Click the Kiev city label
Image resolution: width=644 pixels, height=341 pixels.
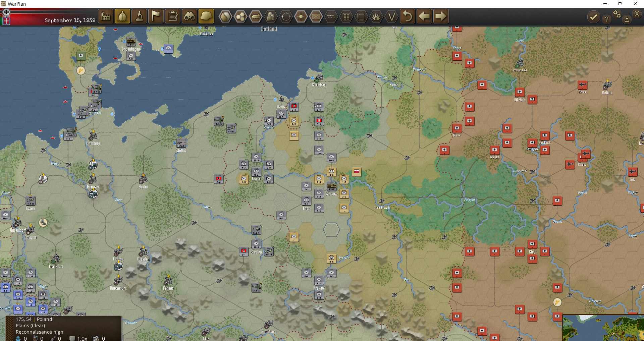point(532,252)
